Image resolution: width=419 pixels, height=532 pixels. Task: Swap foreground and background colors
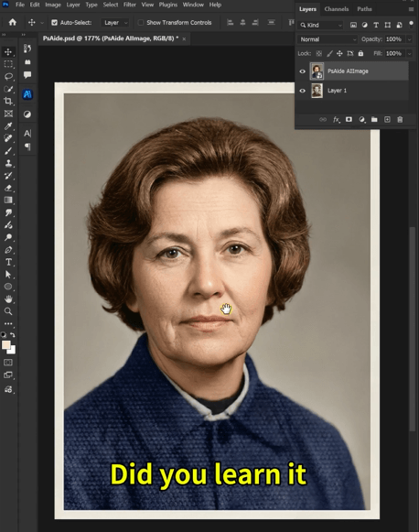[x=13, y=335]
